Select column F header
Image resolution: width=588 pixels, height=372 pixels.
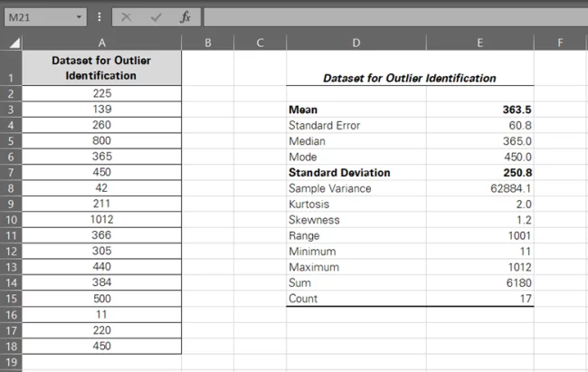560,43
